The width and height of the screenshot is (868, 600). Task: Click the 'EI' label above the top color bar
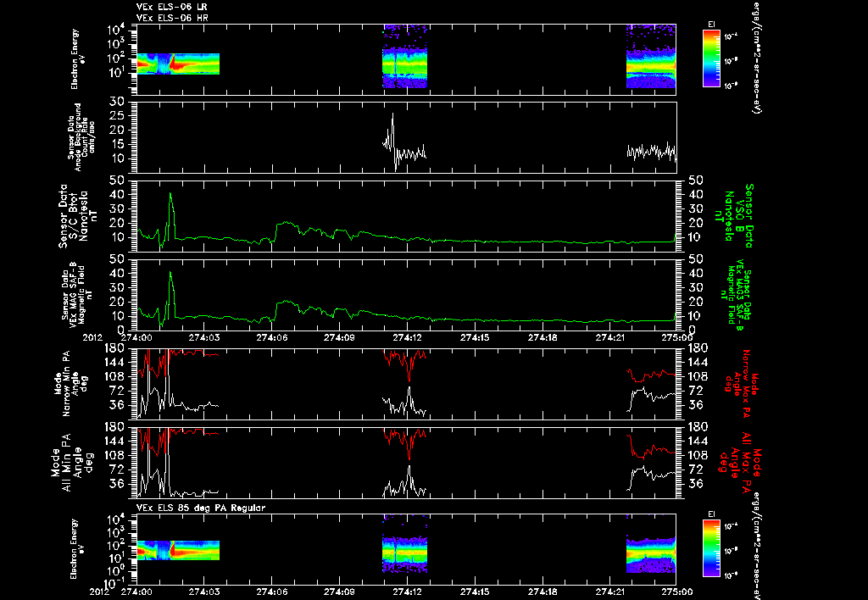711,25
